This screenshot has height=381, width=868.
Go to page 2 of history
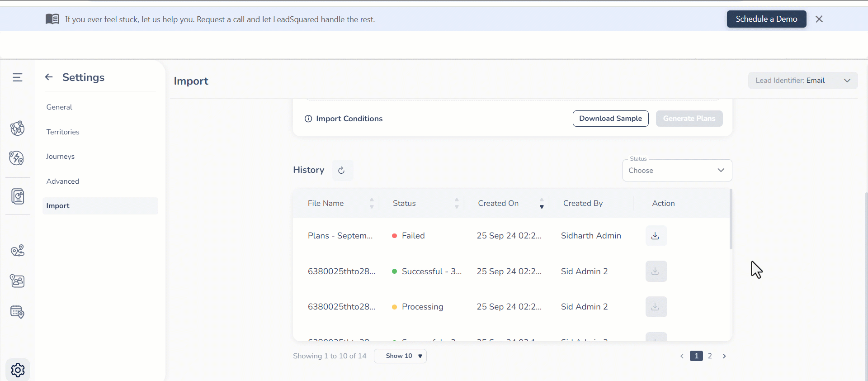coord(710,356)
